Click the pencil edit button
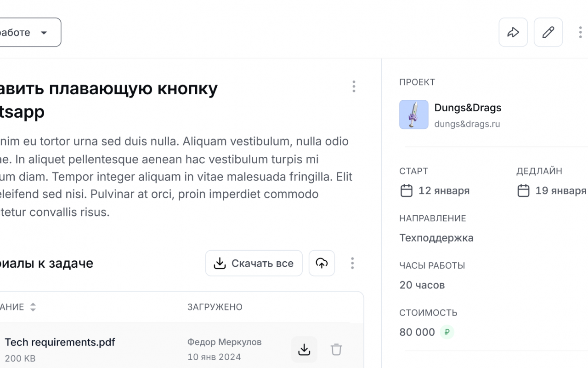The height and width of the screenshot is (368, 588). click(x=548, y=32)
